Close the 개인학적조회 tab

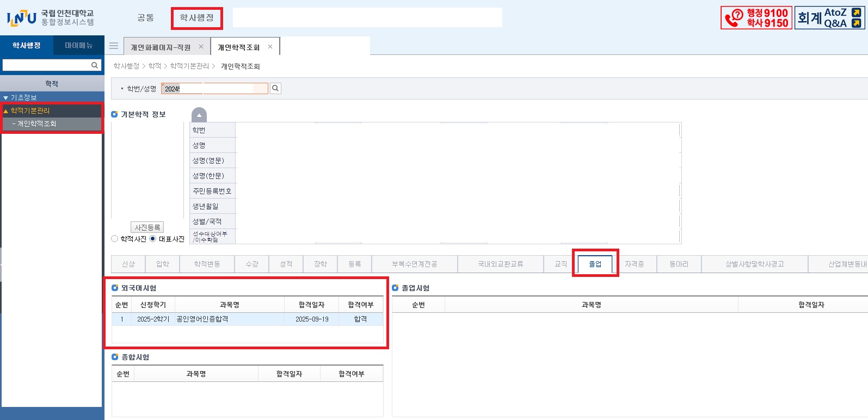pos(270,47)
